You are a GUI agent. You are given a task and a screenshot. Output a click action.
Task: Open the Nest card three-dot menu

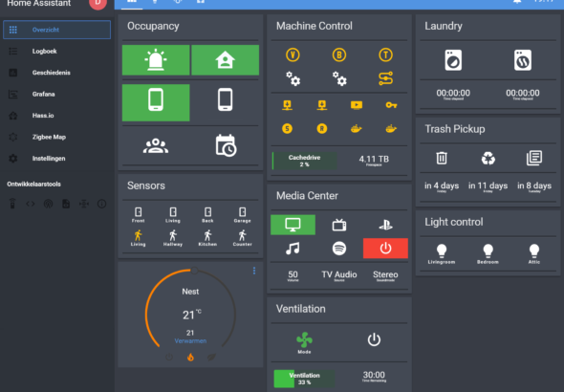pos(254,271)
